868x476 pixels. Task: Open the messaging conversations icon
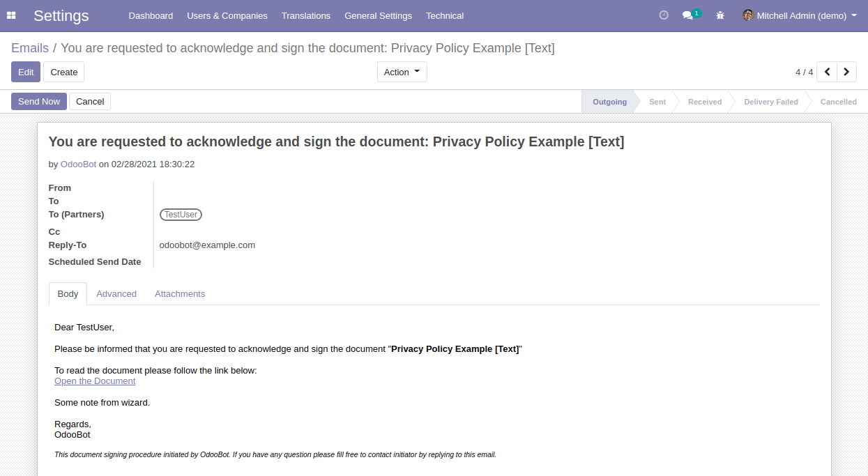pyautogui.click(x=687, y=15)
